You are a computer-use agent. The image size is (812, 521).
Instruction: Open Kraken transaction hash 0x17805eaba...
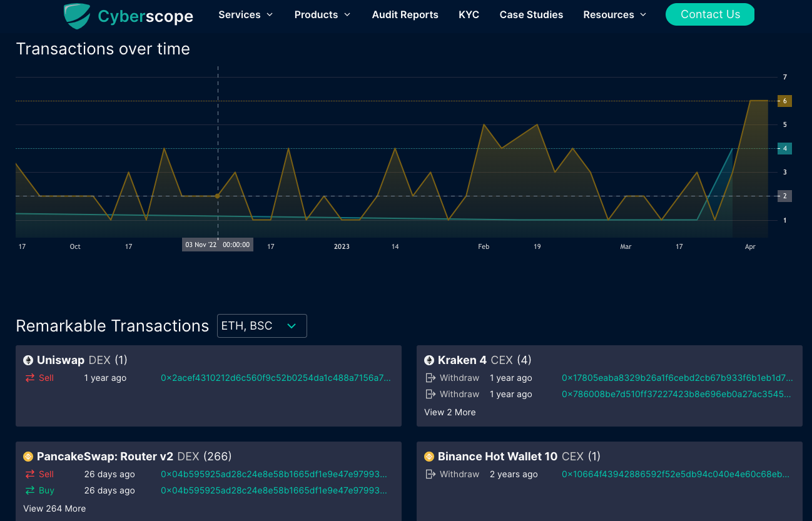pyautogui.click(x=678, y=378)
